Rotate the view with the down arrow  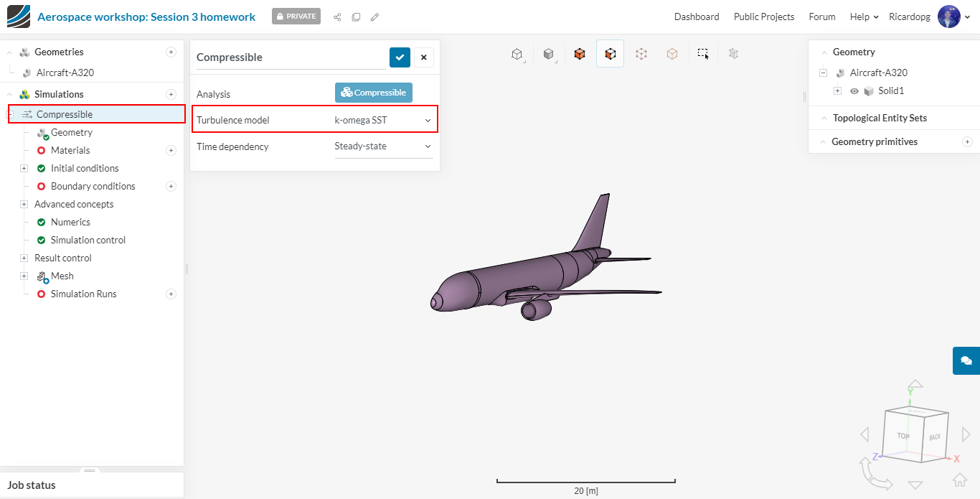(x=915, y=485)
